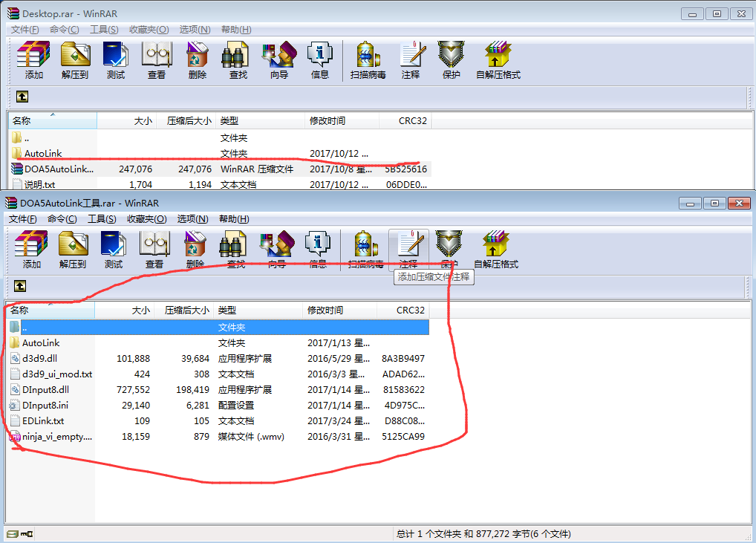Click Extract To (解压到) in DOA5AutoLink工具.rar window
Viewport: 756px width, 543px height.
pos(73,250)
